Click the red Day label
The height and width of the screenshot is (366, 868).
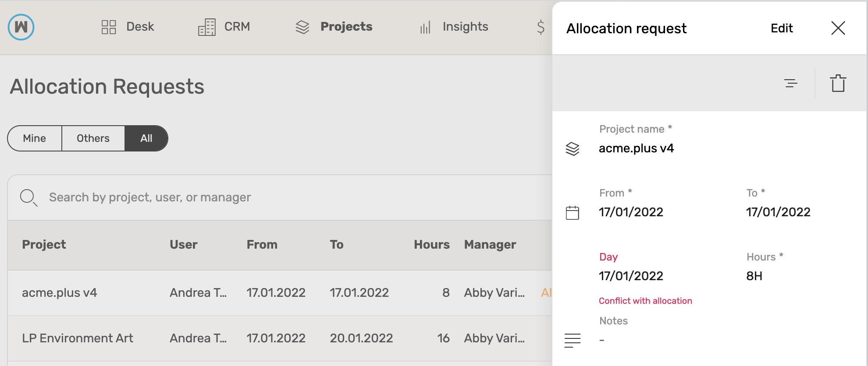click(x=608, y=257)
